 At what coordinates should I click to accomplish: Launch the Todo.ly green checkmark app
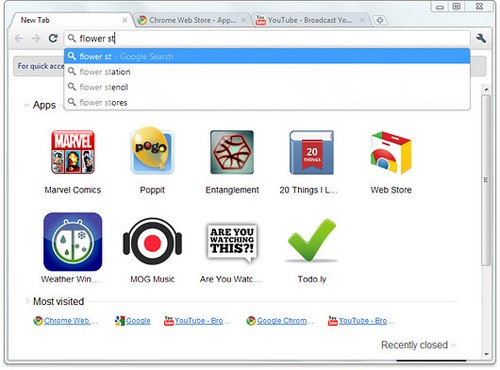click(312, 241)
